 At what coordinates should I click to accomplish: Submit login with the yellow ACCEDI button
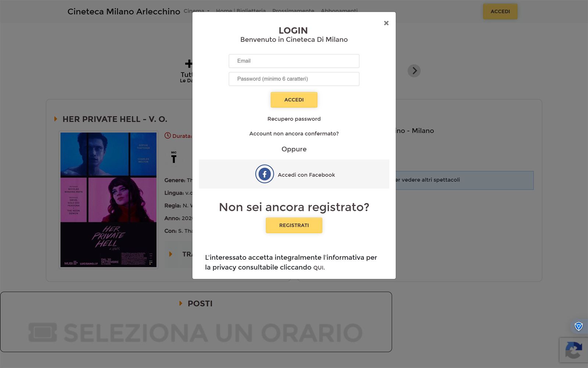294,100
